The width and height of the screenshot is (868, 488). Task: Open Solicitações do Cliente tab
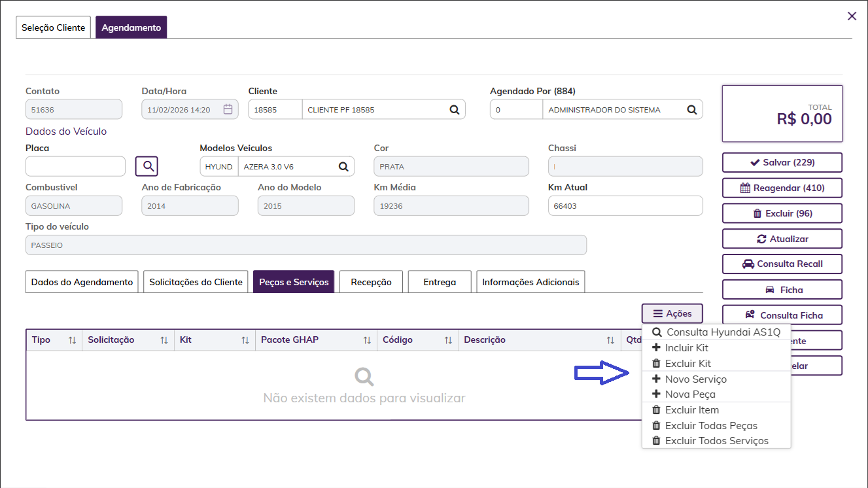pos(196,282)
